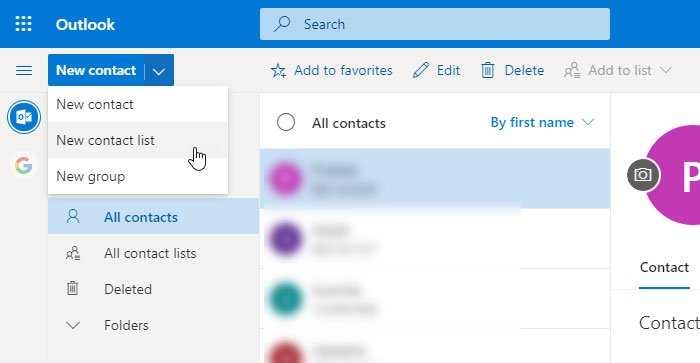This screenshot has height=363, width=700.
Task: Select the pink avatar highlighted contact row
Action: 435,179
